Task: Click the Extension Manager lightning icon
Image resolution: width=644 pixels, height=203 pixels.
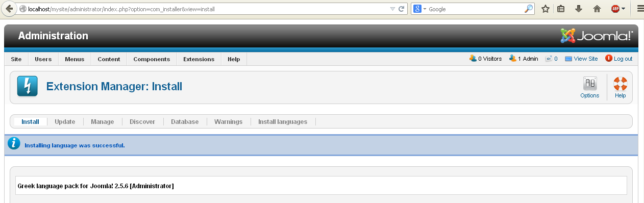Action: tap(27, 86)
